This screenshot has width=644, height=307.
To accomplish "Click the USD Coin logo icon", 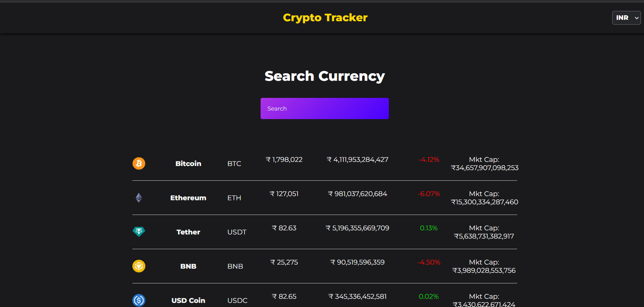I will point(139,300).
